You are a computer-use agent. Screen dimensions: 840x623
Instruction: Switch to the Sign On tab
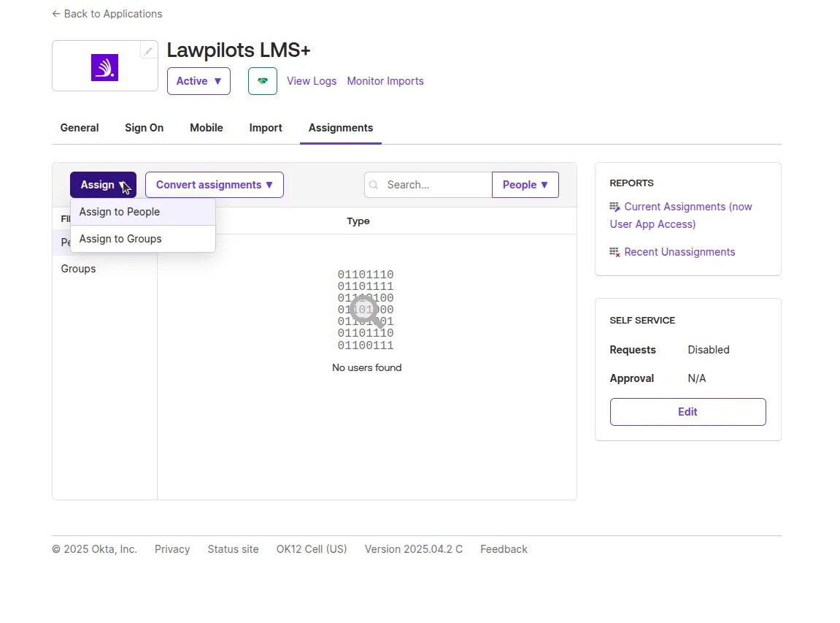[144, 128]
